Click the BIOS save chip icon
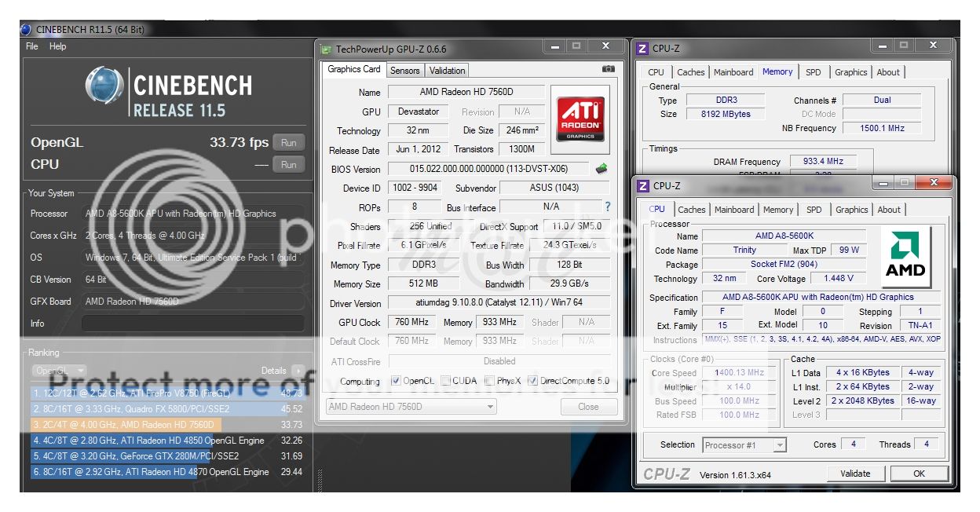The image size is (980, 512). 602,168
